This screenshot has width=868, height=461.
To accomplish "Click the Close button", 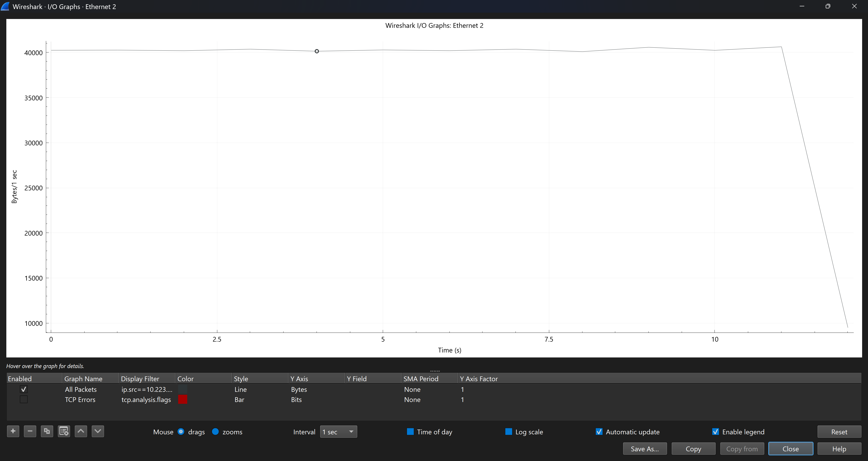I will [790, 449].
